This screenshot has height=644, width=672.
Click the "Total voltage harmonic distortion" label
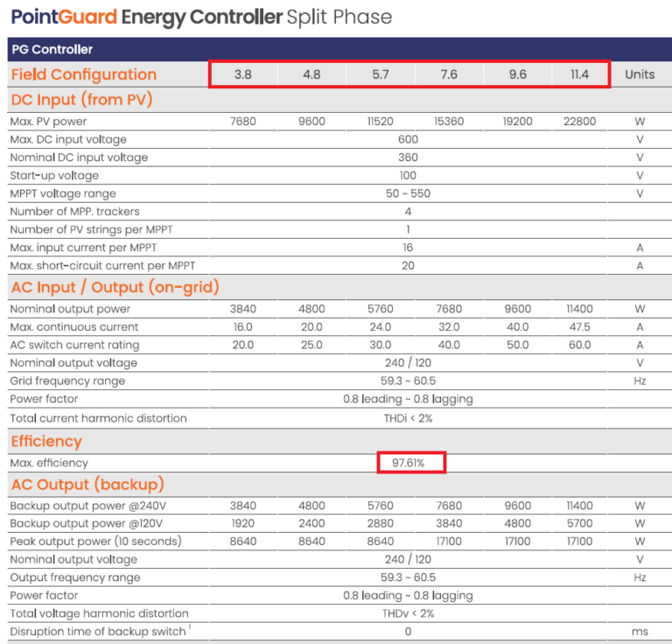pos(100,613)
